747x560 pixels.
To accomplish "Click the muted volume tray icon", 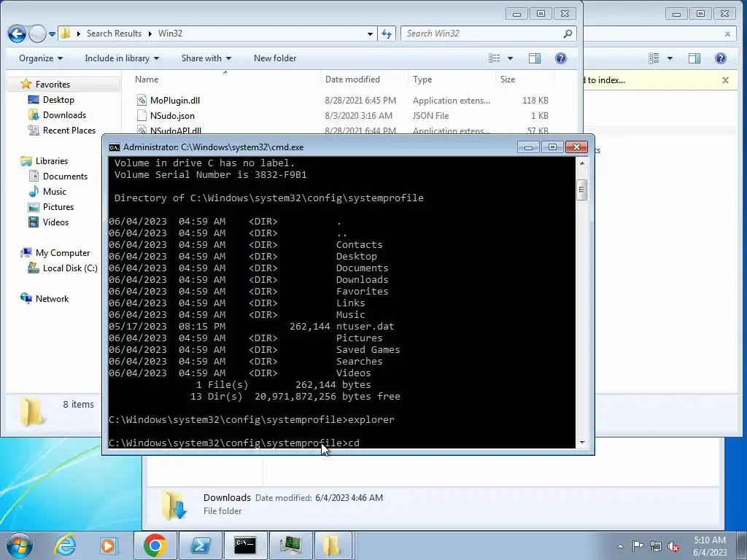I will (x=673, y=546).
